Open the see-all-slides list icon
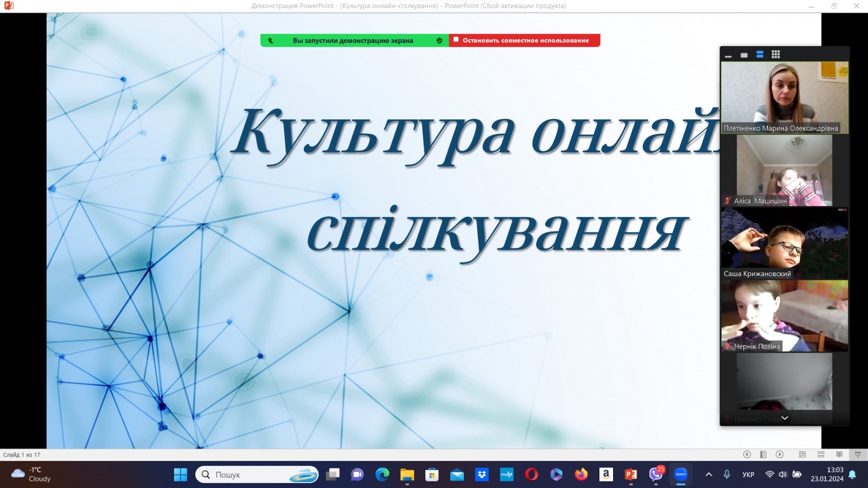Screen dimensions: 868x488 pyautogui.click(x=763, y=454)
